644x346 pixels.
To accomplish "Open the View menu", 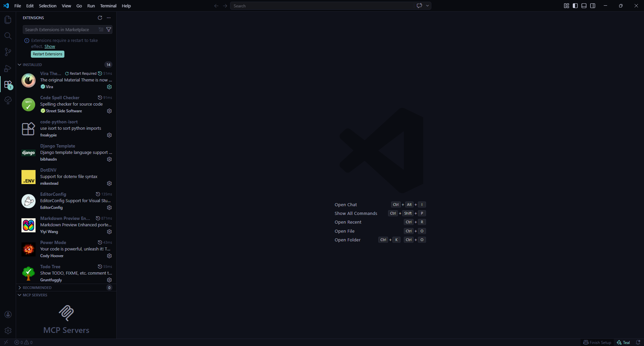I will point(66,6).
